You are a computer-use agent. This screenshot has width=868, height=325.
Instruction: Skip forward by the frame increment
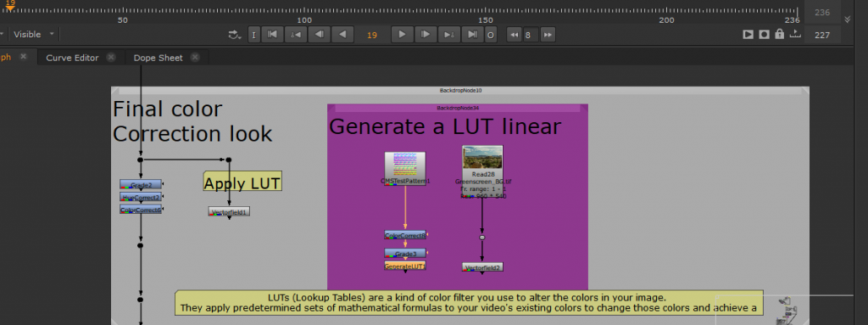[548, 35]
